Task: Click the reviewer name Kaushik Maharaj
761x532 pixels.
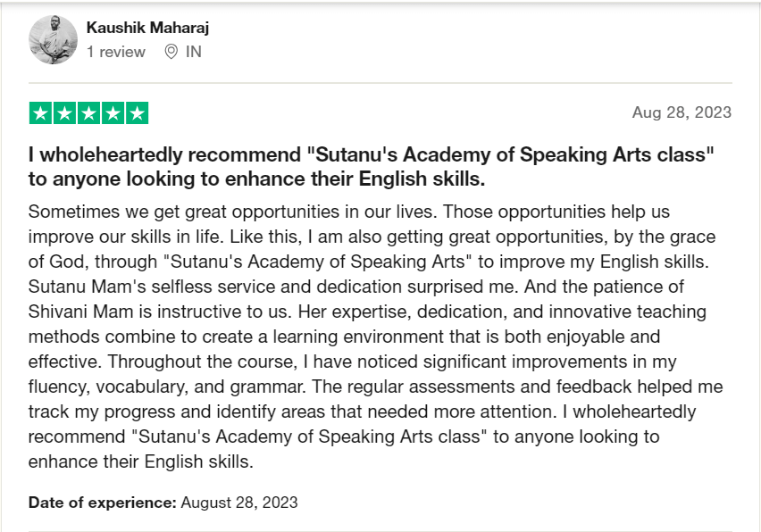Action: tap(147, 28)
